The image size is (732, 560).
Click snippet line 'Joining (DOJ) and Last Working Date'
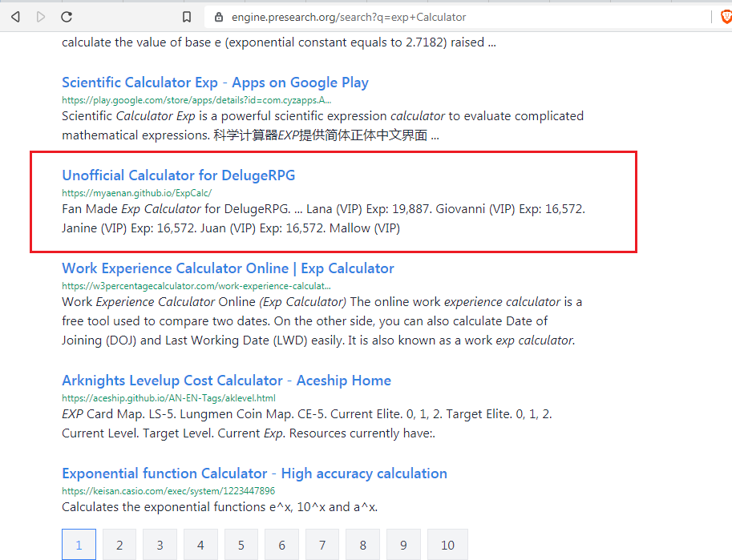(166, 340)
